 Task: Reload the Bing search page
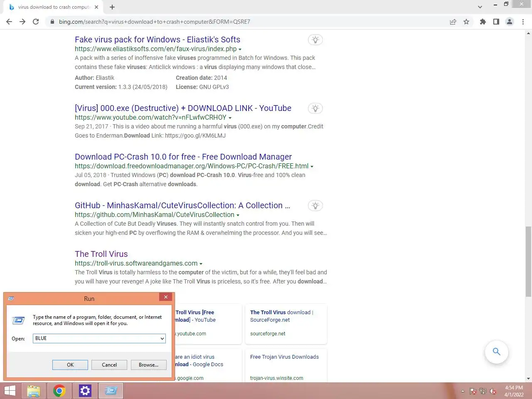click(x=36, y=22)
